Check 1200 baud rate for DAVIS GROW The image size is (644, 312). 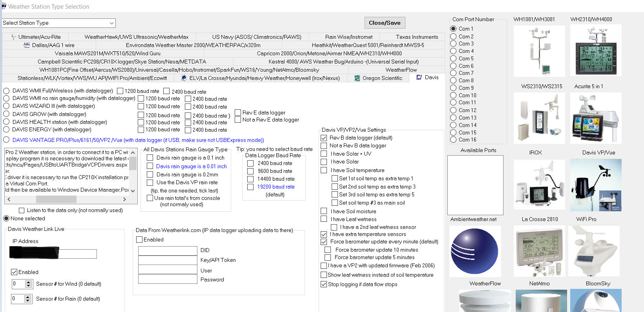[x=141, y=115]
